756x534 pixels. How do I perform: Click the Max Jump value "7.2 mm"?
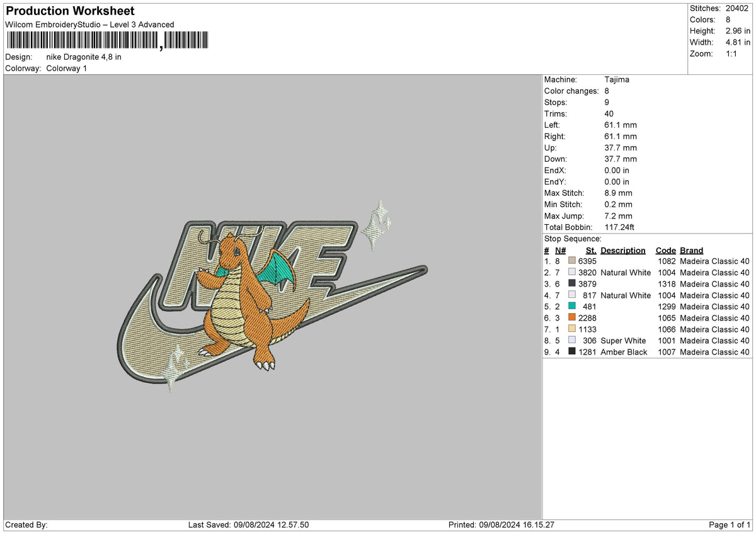pyautogui.click(x=618, y=215)
